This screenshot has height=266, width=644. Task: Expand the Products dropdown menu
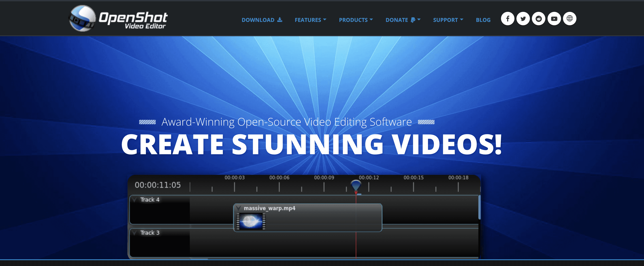(x=356, y=20)
